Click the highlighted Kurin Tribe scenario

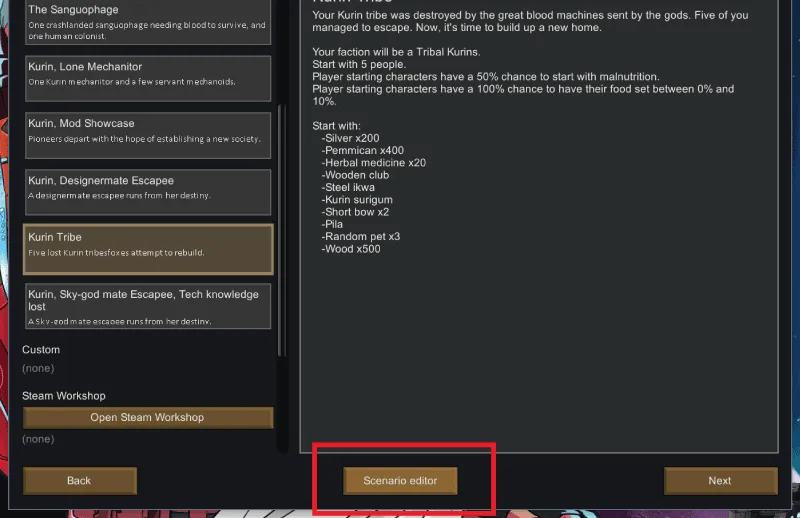point(148,249)
